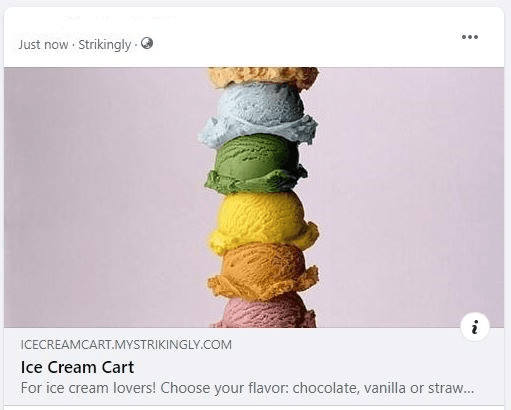Click pink background right of the scoops
Viewport: 511px width, 410px height.
click(x=410, y=197)
